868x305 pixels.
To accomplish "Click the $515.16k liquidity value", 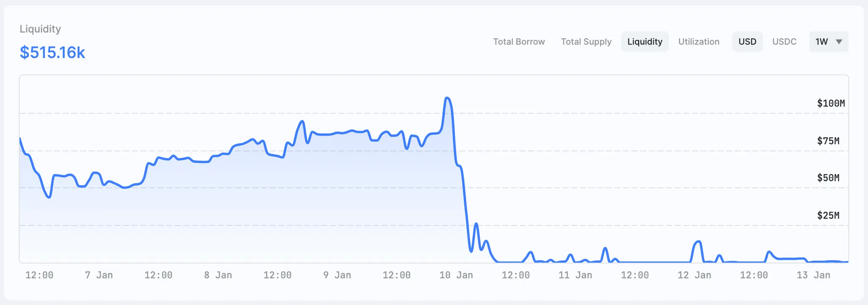I will pyautogui.click(x=53, y=53).
